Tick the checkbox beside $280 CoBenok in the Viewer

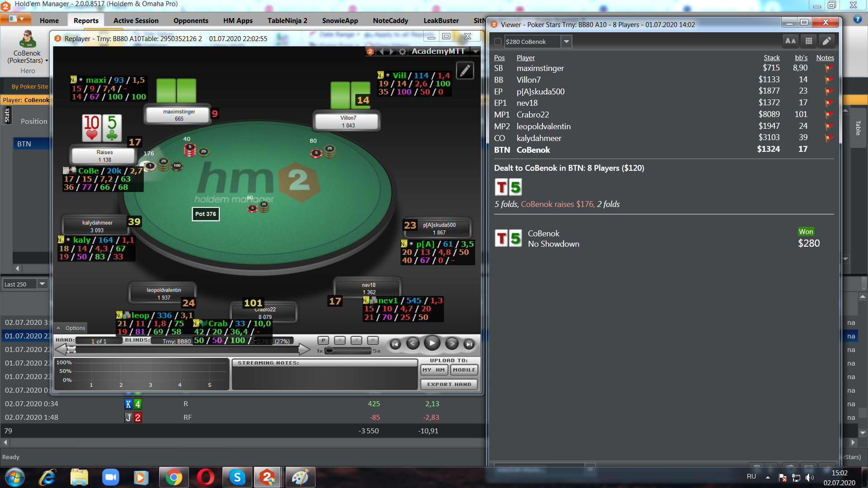click(x=498, y=42)
